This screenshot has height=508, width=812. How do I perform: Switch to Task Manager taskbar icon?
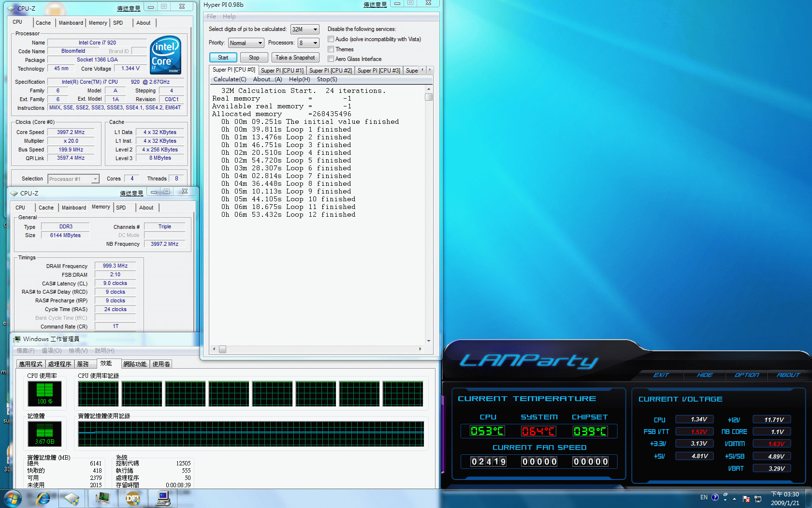(x=102, y=498)
